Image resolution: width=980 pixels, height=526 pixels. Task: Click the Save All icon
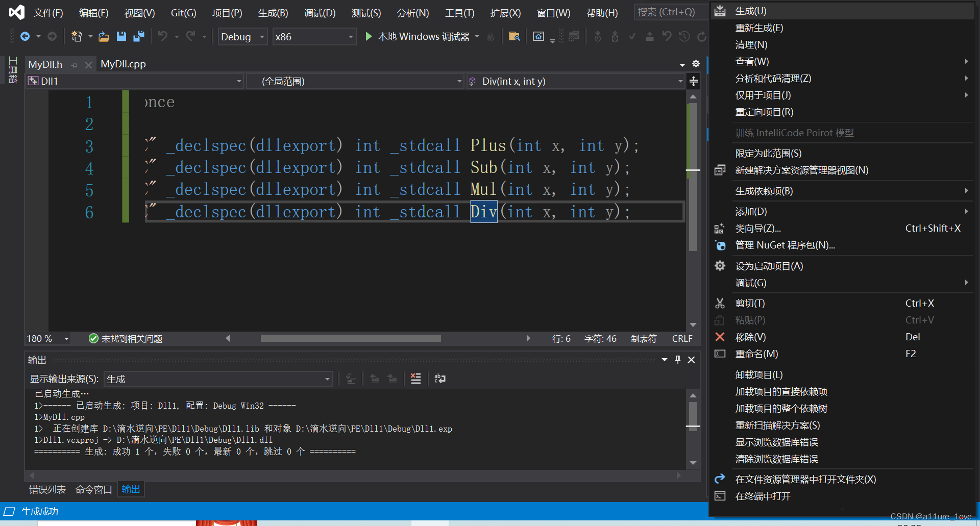(x=139, y=36)
